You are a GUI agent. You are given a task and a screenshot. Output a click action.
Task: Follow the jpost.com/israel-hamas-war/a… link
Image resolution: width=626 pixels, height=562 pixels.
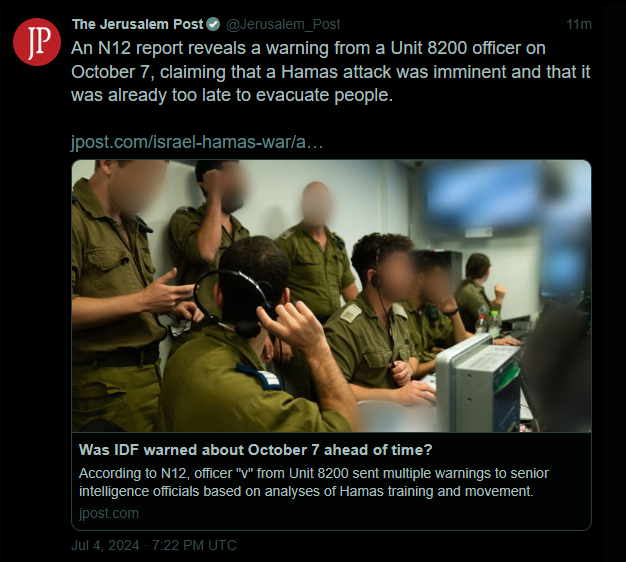pos(197,142)
